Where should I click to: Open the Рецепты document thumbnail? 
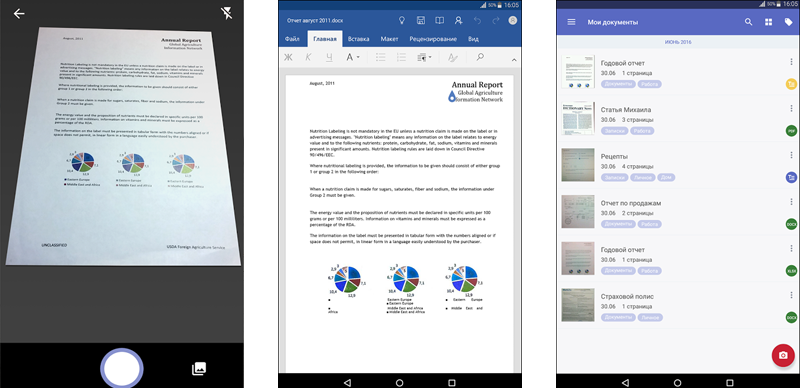pyautogui.click(x=578, y=165)
